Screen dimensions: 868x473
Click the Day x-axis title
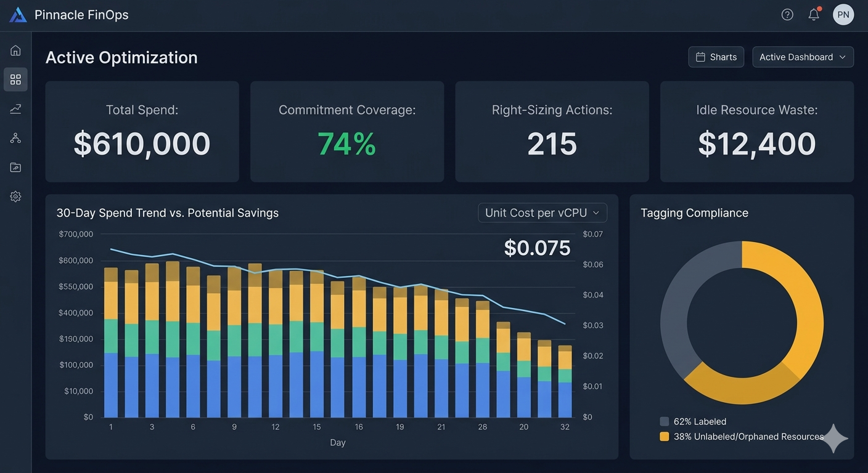[338, 442]
